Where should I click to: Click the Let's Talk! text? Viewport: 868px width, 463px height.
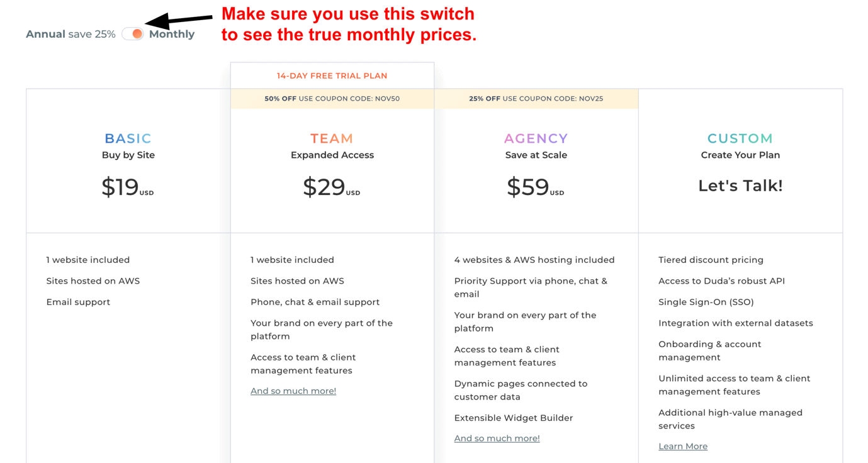tap(740, 186)
